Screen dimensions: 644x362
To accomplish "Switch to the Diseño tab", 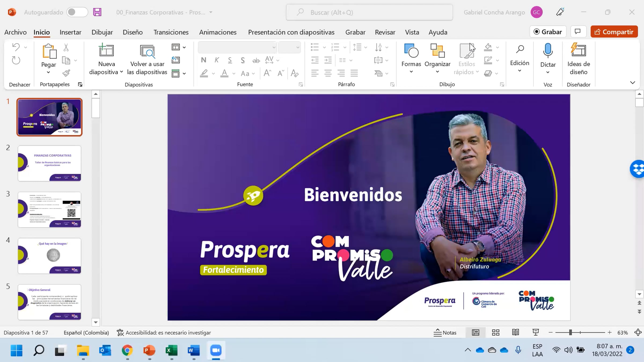I will click(133, 32).
